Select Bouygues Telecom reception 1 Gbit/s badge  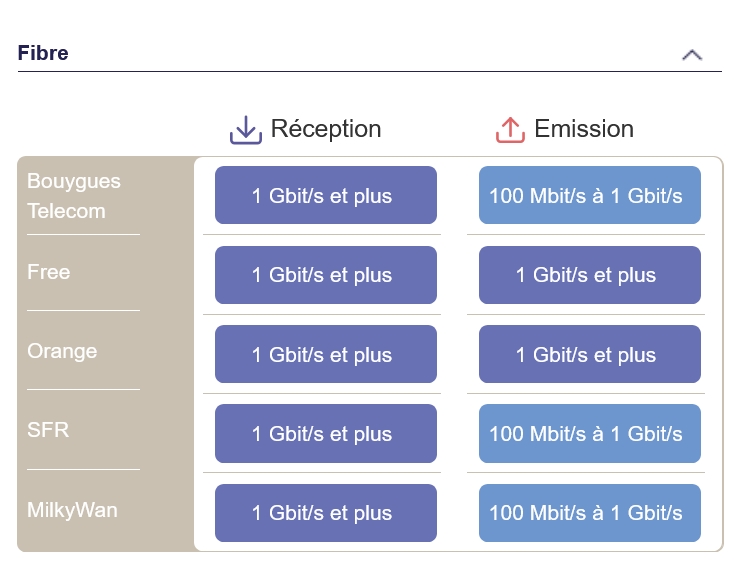pos(326,195)
